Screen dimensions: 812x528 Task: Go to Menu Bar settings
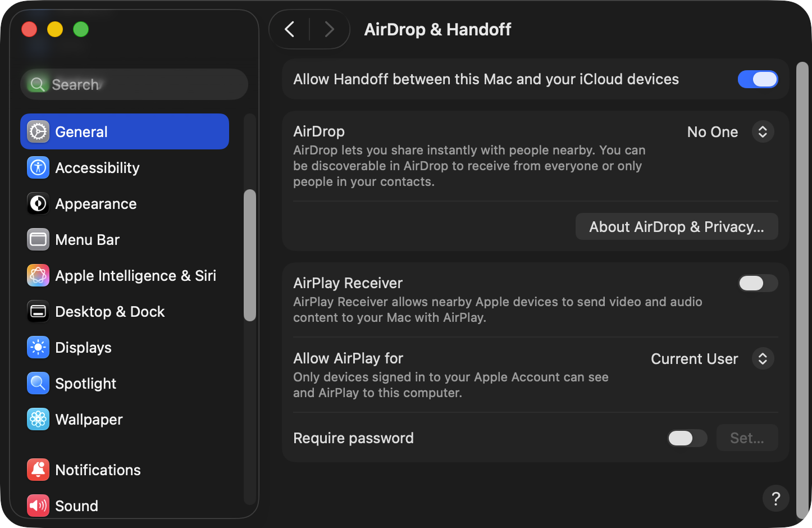[125, 239]
